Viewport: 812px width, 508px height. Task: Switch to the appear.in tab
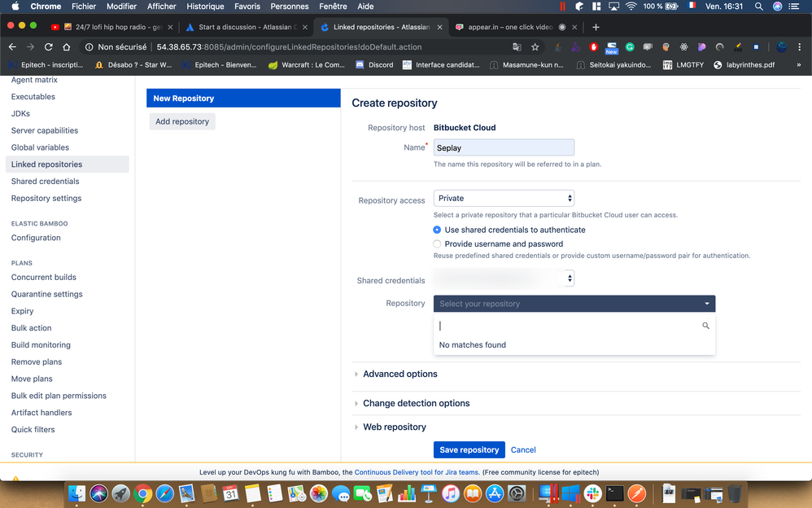point(515,27)
